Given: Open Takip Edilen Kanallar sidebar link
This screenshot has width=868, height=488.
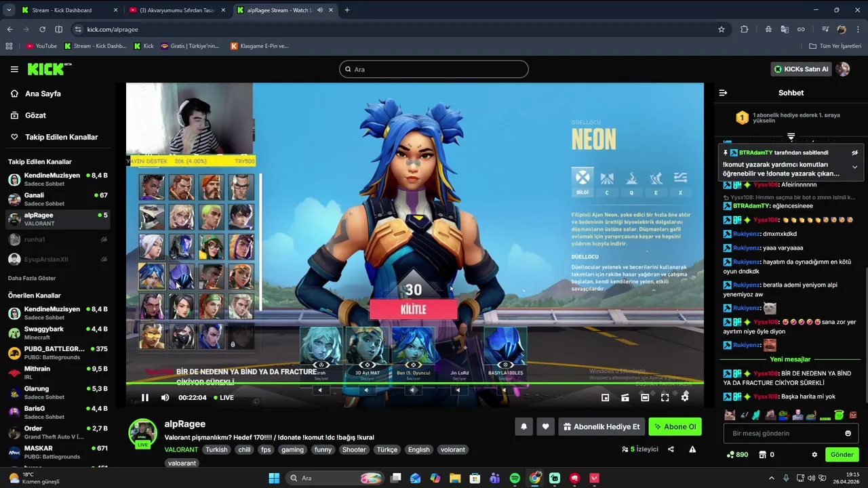Looking at the screenshot, I should [x=61, y=137].
